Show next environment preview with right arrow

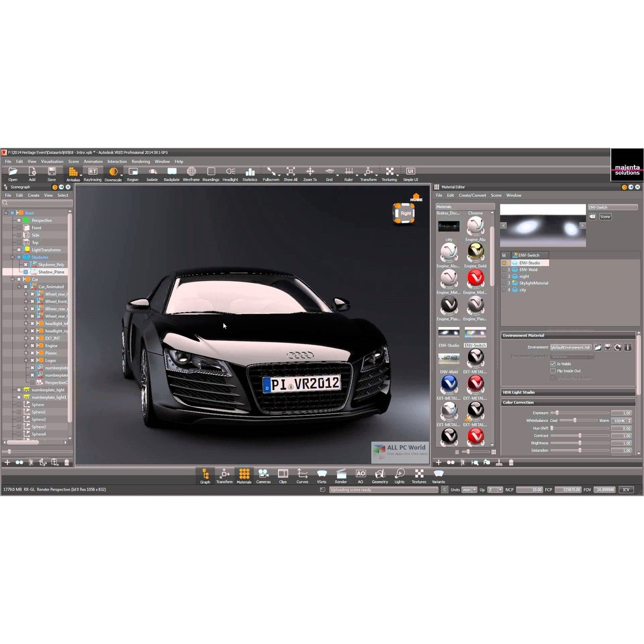(x=582, y=226)
